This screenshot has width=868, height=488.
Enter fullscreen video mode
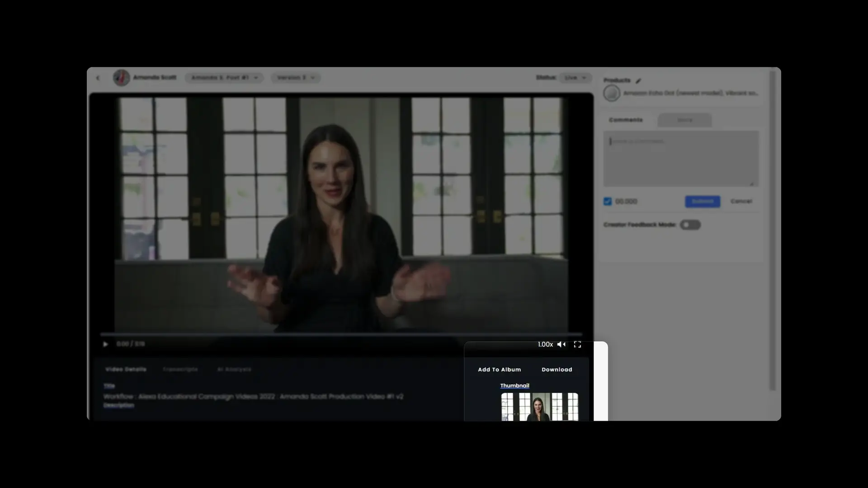pos(577,344)
